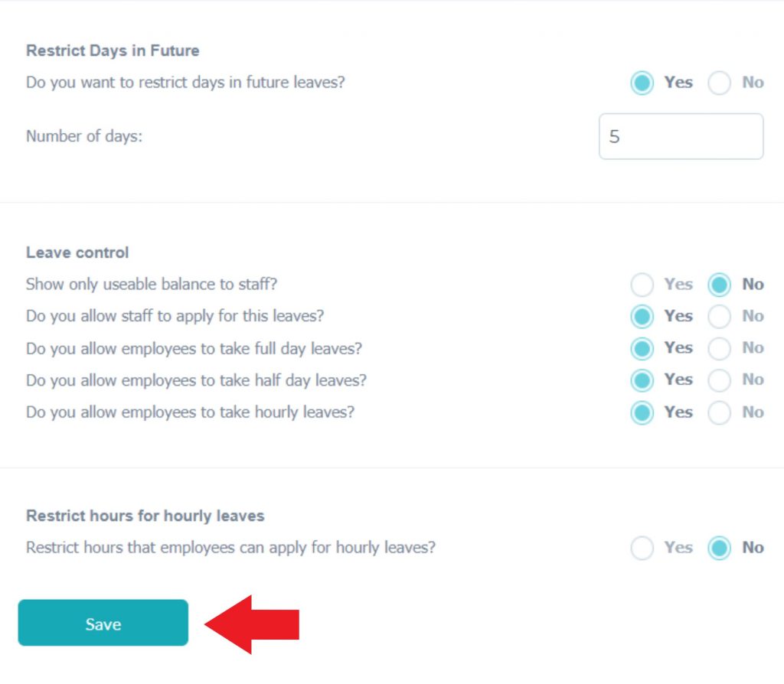The image size is (784, 684).
Task: Select No to stop restricting future leave days
Action: 720,83
